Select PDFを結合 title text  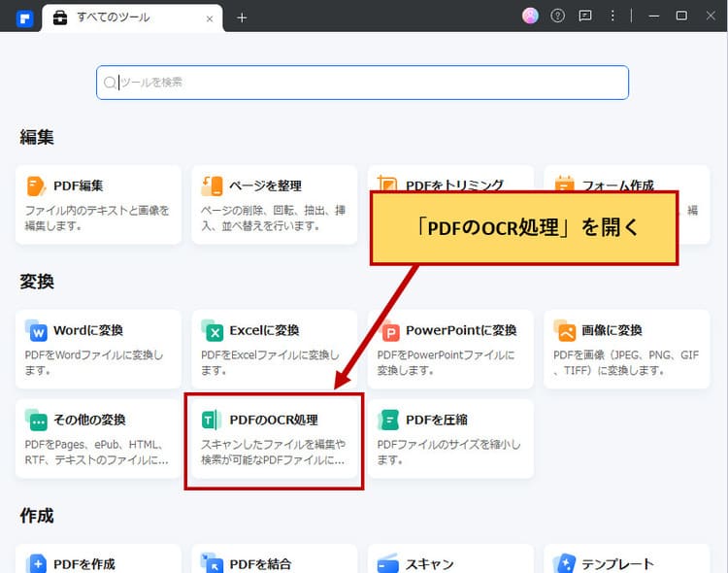(260, 564)
